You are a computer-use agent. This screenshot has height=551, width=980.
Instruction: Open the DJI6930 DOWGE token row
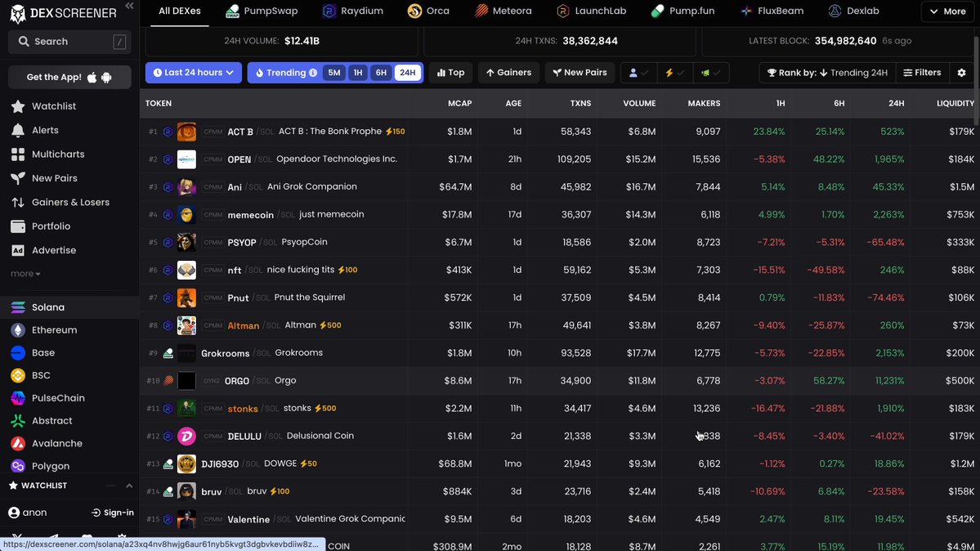[559, 464]
